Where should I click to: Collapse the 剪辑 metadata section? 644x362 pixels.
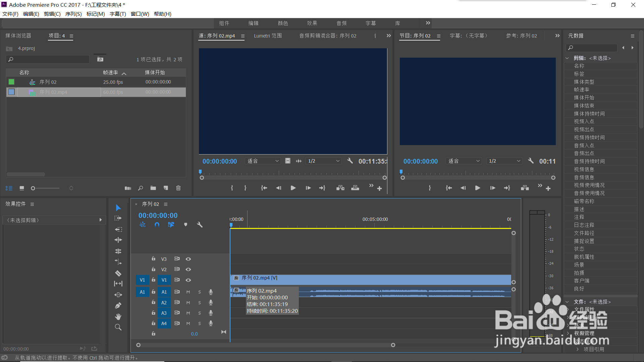tap(567, 58)
